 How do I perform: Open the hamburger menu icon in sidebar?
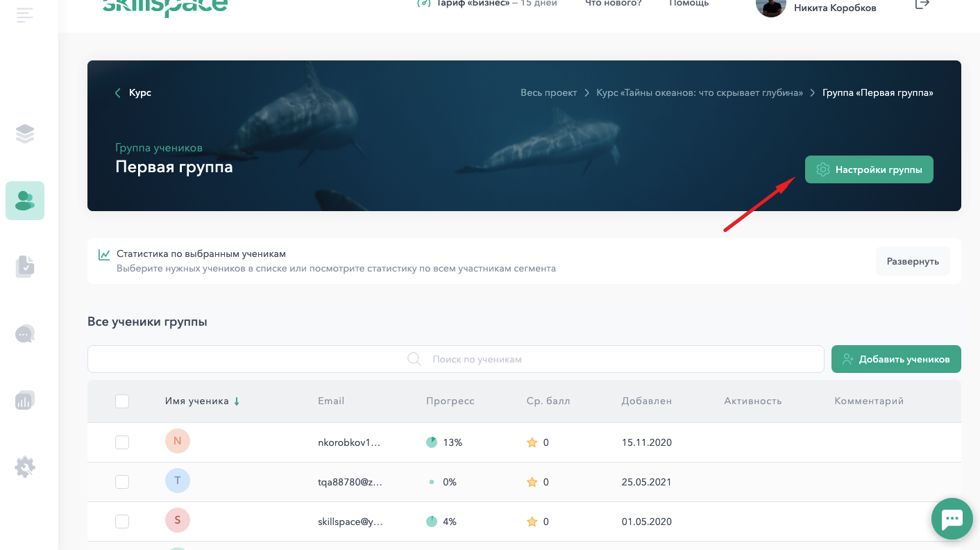(25, 15)
